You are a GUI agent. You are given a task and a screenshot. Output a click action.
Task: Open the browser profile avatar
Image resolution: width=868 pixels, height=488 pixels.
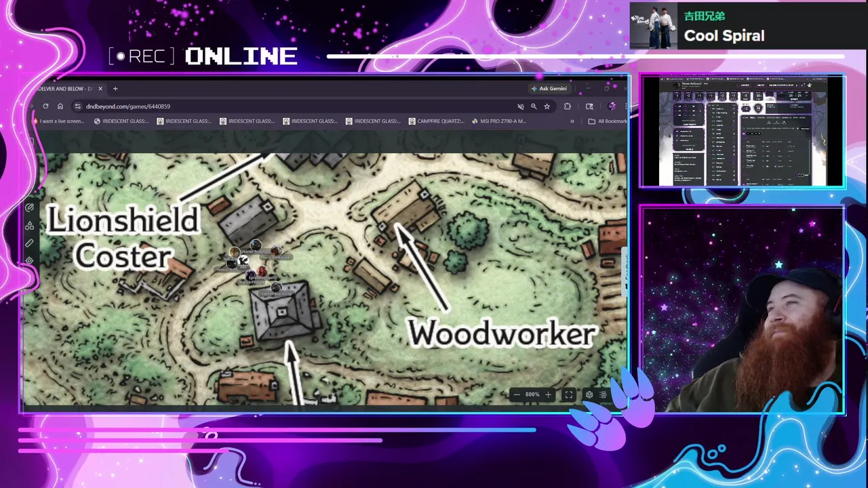click(x=612, y=106)
